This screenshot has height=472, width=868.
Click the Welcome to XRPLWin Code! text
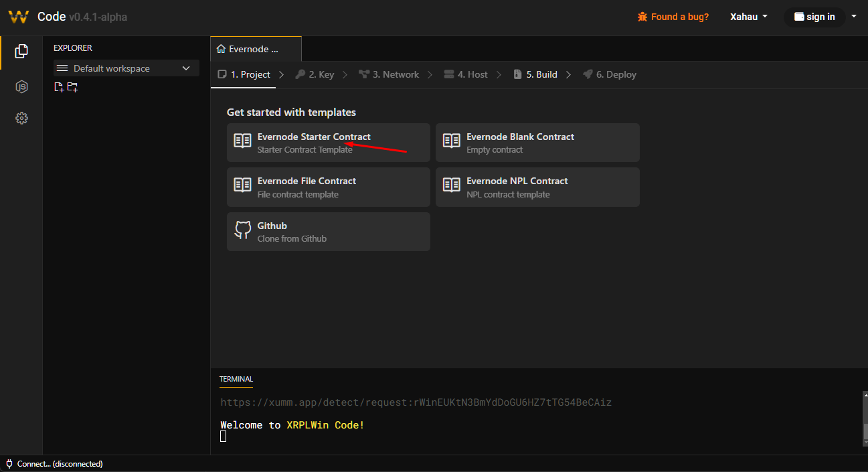pyautogui.click(x=292, y=425)
